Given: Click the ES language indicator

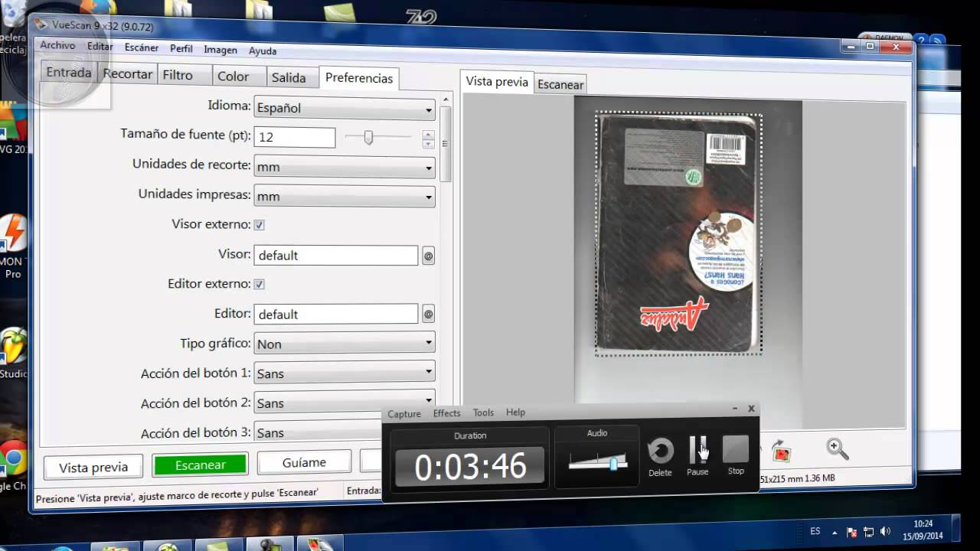Looking at the screenshot, I should click(x=815, y=531).
